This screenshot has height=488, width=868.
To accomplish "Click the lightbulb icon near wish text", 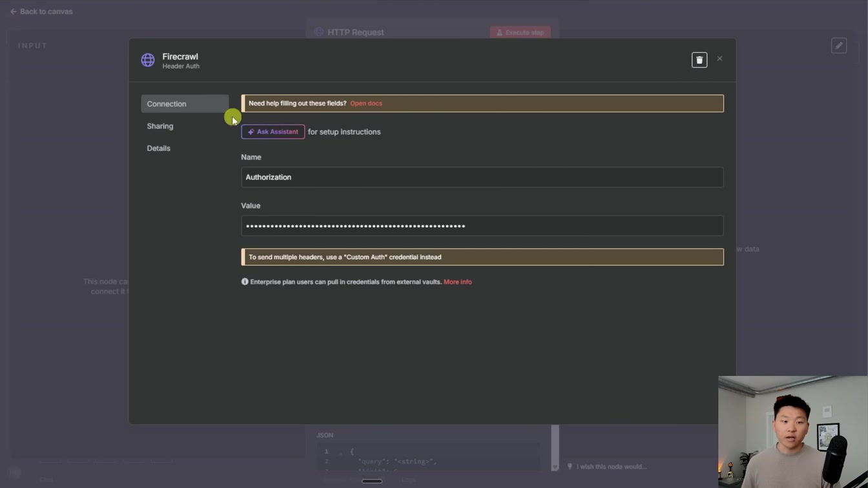I will 570,466.
